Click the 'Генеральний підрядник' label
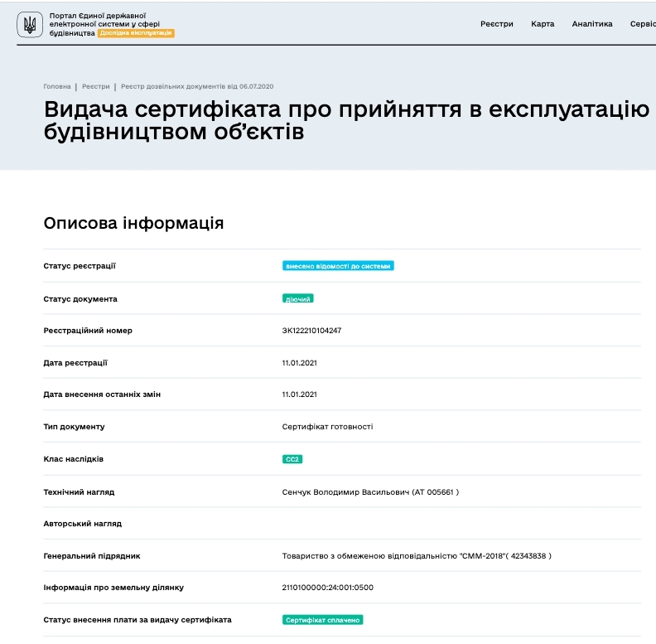Image resolution: width=656 pixels, height=644 pixels. click(92, 556)
